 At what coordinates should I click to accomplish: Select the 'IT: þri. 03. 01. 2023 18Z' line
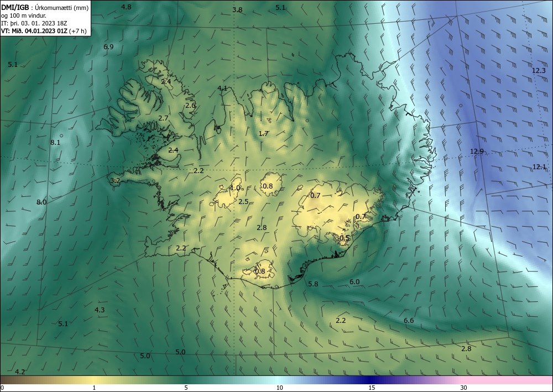click(x=34, y=23)
